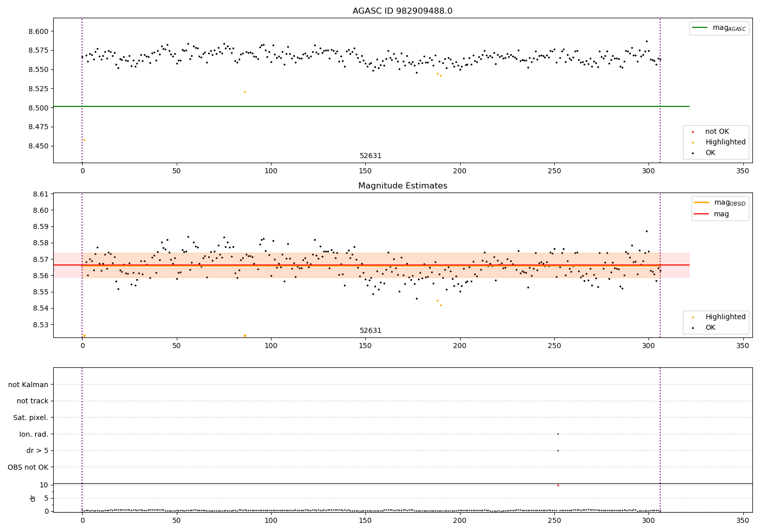The width and height of the screenshot is (760, 532).
Task: Click the 'Ion. rad.' row label
Action: coord(34,435)
